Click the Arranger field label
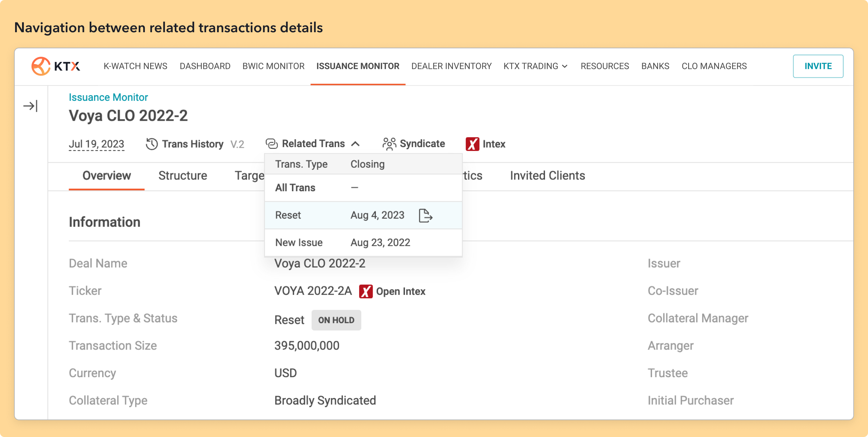The image size is (868, 437). coord(671,346)
